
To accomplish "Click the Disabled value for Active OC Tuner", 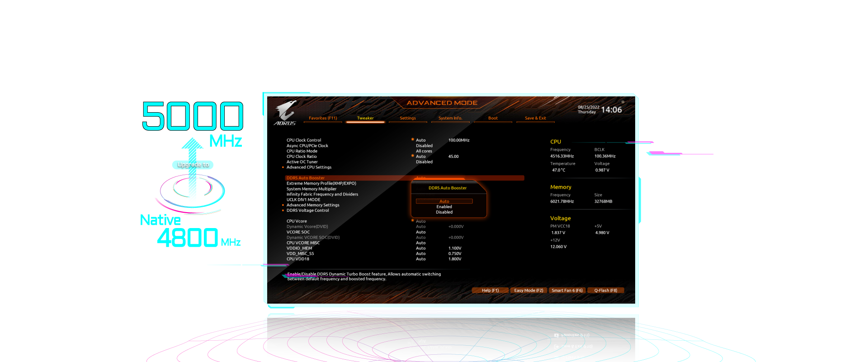I will click(425, 162).
